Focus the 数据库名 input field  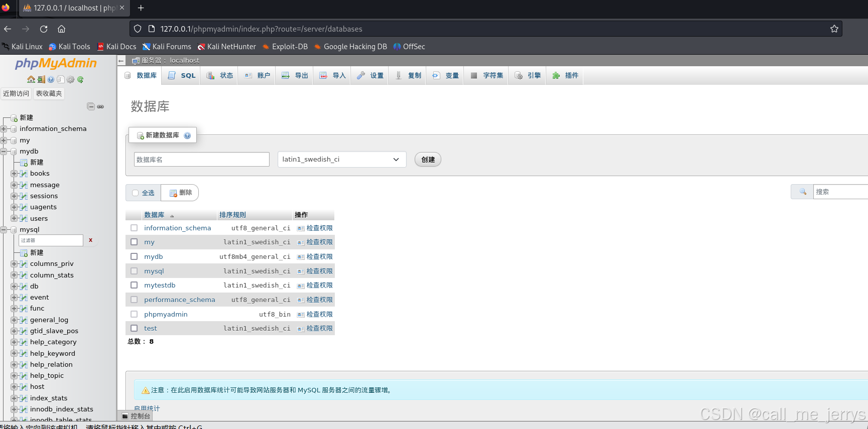tap(202, 160)
